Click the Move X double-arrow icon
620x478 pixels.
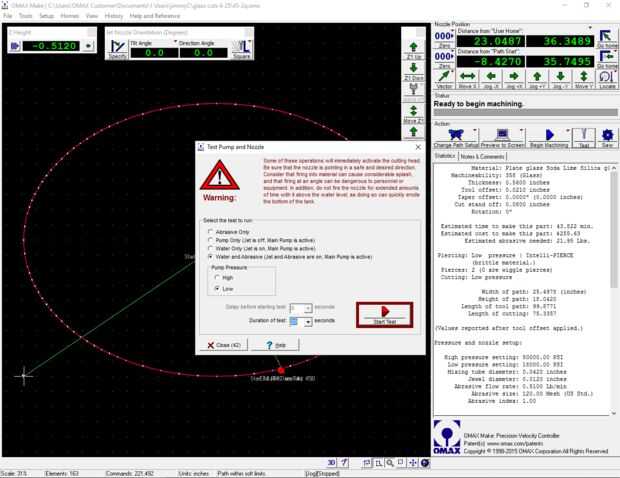467,79
